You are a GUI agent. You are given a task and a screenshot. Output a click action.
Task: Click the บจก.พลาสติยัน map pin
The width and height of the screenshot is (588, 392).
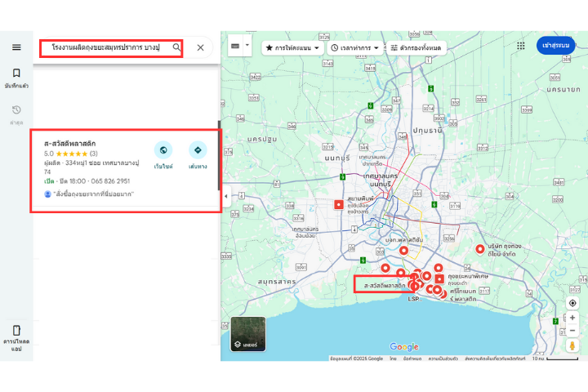pos(403,250)
